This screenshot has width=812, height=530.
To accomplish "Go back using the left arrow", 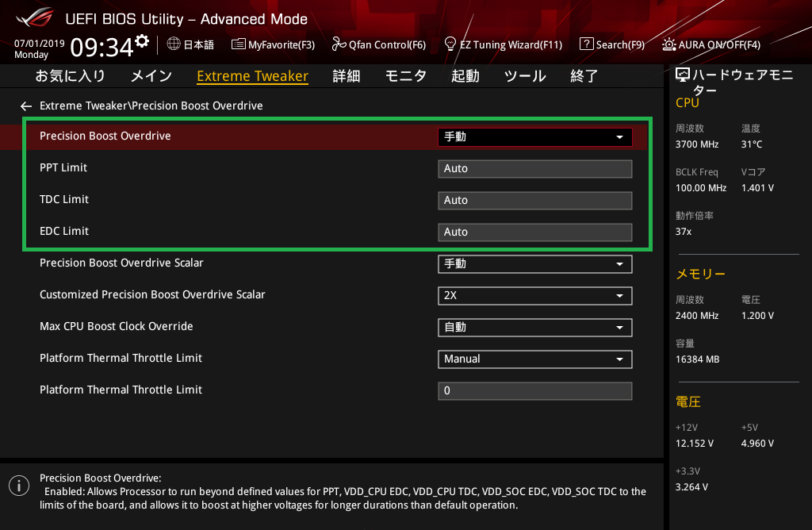I will coord(26,106).
